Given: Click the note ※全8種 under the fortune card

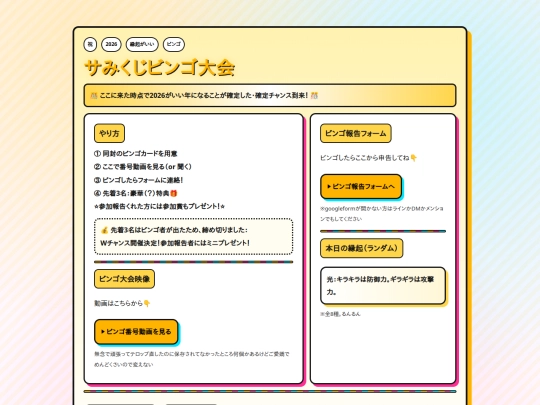Looking at the screenshot, I should (x=340, y=314).
